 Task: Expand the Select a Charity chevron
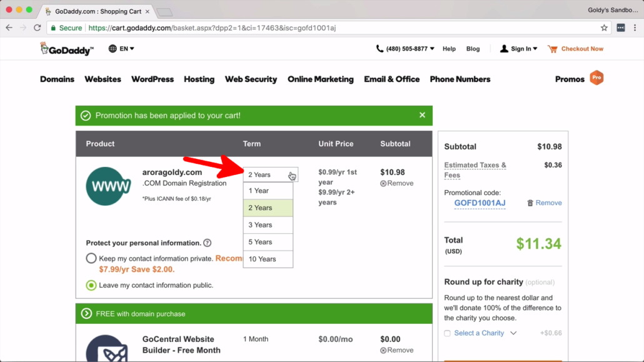513,333
